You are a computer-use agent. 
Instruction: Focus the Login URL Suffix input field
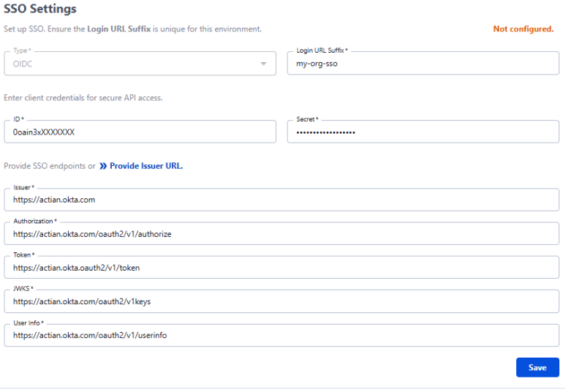pos(423,64)
